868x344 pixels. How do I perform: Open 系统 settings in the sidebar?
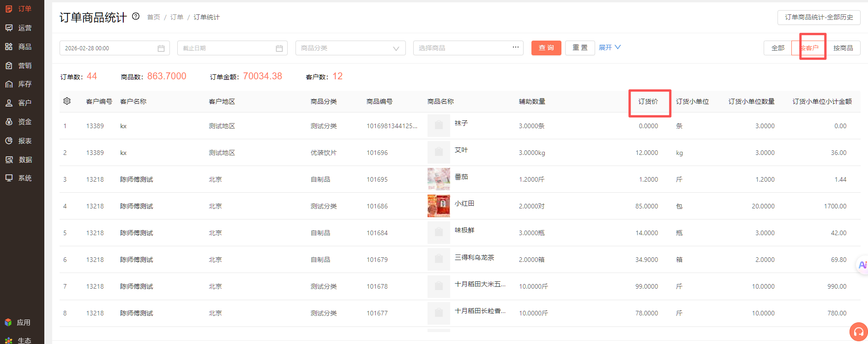pyautogui.click(x=18, y=178)
